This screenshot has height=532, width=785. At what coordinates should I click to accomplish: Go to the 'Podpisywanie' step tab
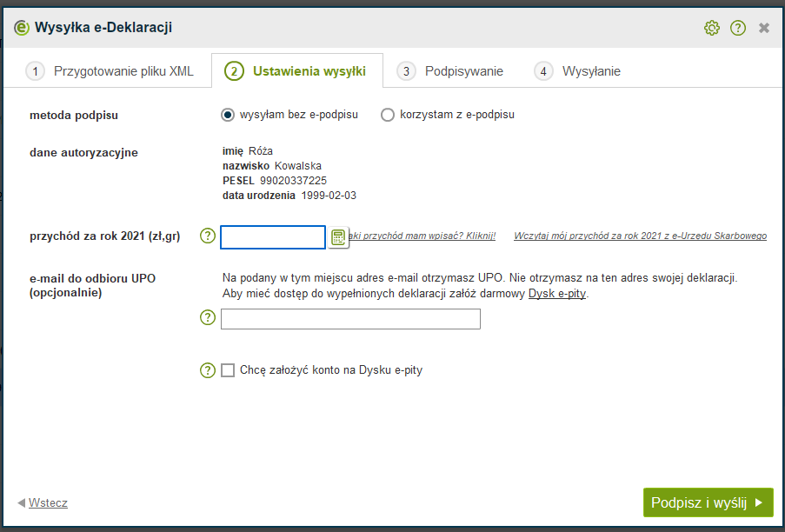451,71
